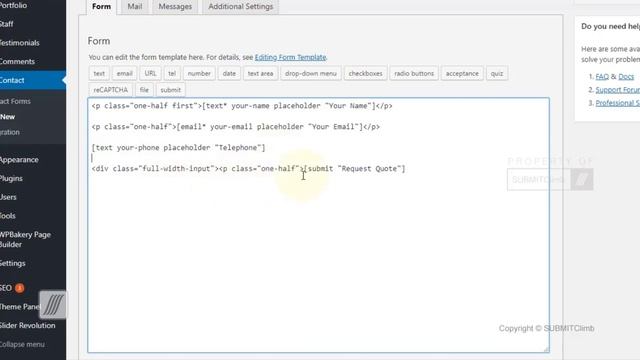Insert a checkboxes tag
This screenshot has width=640, height=360.
click(365, 73)
